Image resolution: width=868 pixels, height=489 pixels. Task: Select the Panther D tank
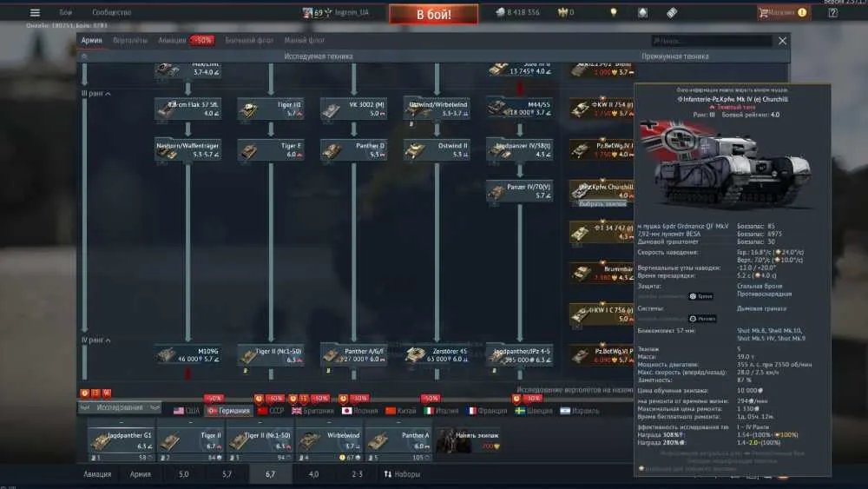click(x=354, y=150)
